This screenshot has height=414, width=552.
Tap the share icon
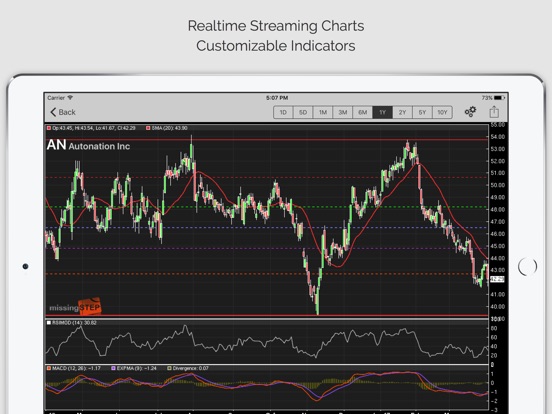[x=494, y=112]
